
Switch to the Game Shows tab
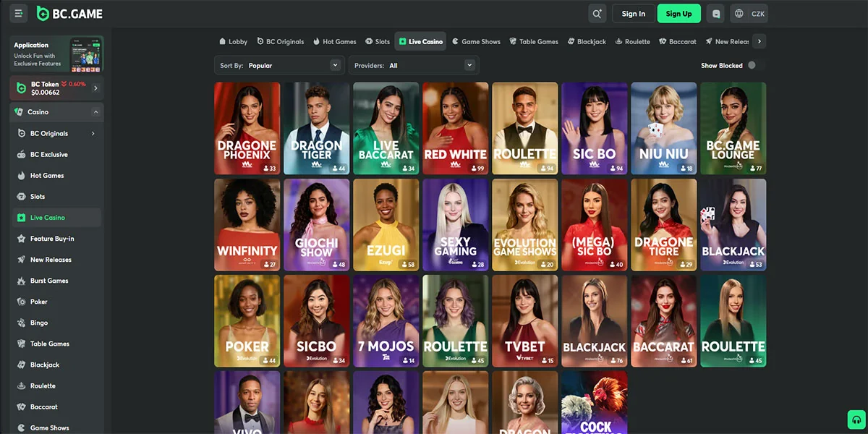[476, 42]
